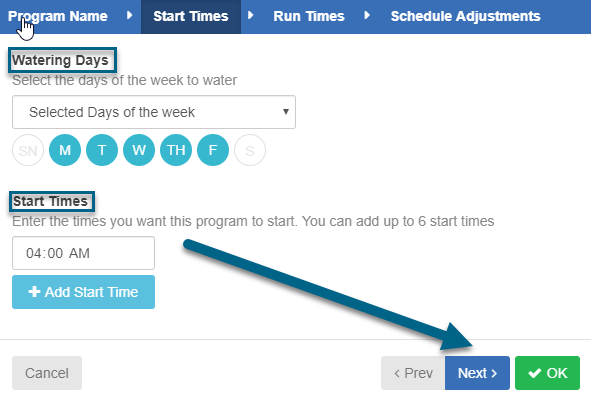Open the Selected Days of the week dropdown
Image resolution: width=591 pixels, height=400 pixels.
click(x=154, y=112)
